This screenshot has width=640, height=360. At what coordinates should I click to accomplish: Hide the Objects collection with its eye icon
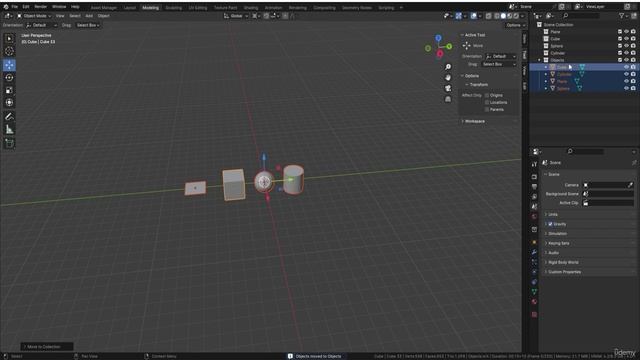tap(627, 60)
